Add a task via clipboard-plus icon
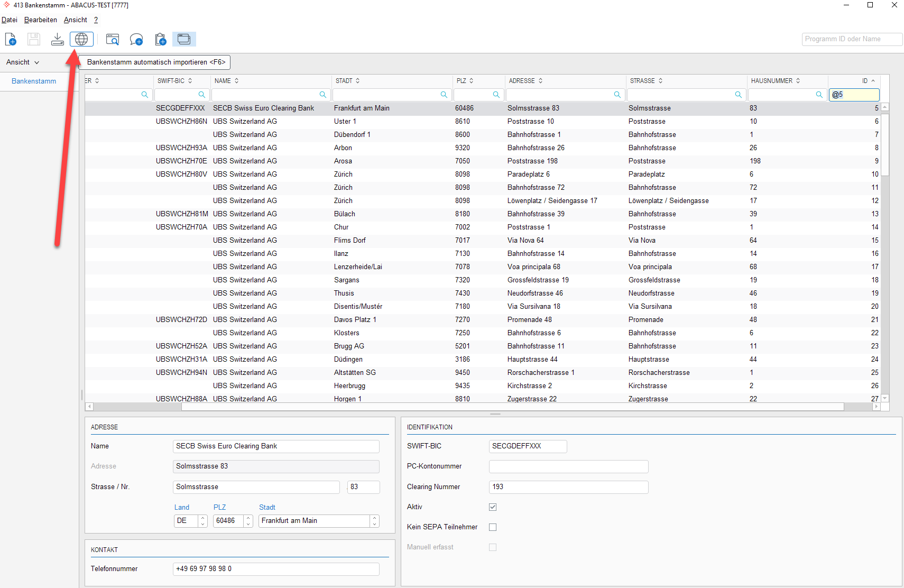The height and width of the screenshot is (588, 904). pos(160,39)
